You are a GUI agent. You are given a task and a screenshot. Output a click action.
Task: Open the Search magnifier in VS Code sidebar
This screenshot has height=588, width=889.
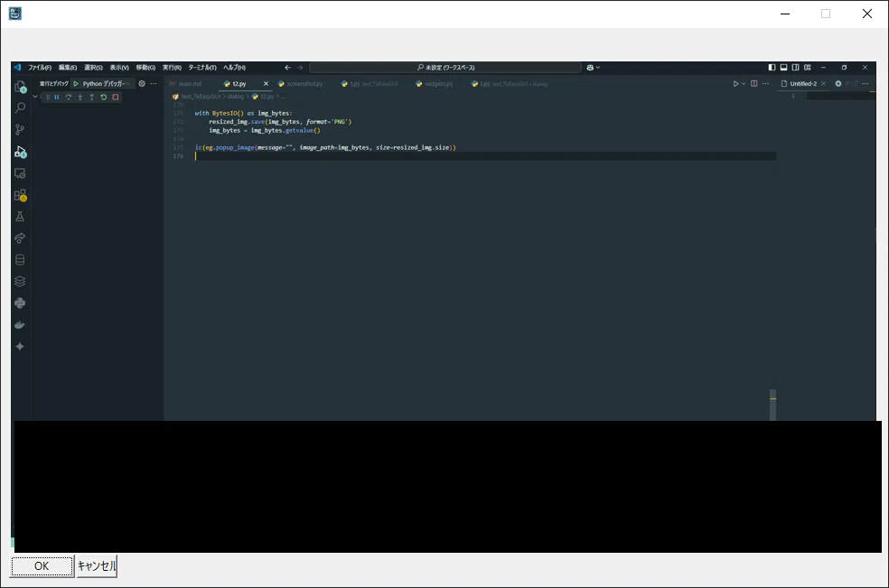click(20, 107)
